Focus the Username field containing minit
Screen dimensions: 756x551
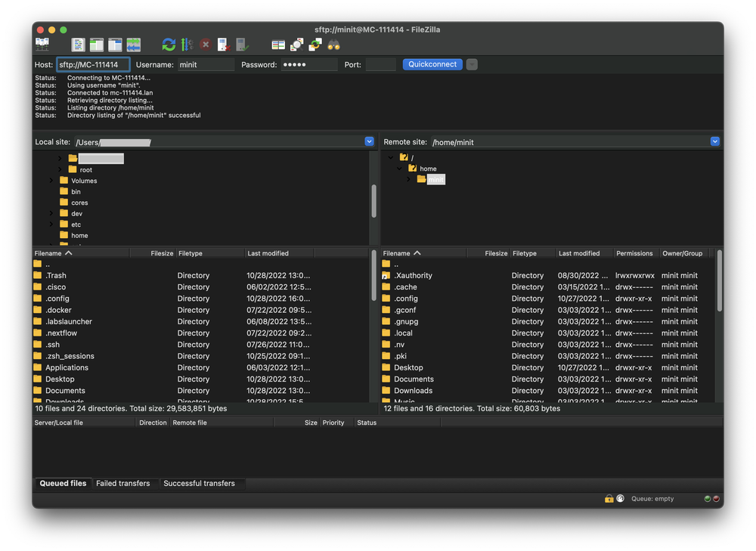(206, 64)
